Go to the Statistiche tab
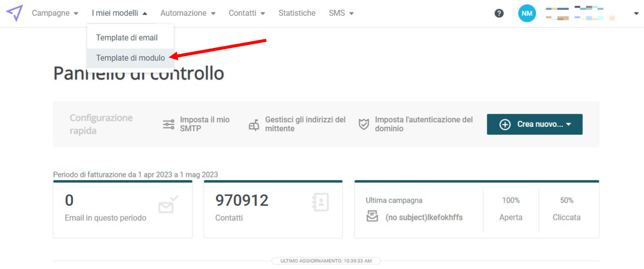Screen dimensions: 644x269 click(x=297, y=13)
